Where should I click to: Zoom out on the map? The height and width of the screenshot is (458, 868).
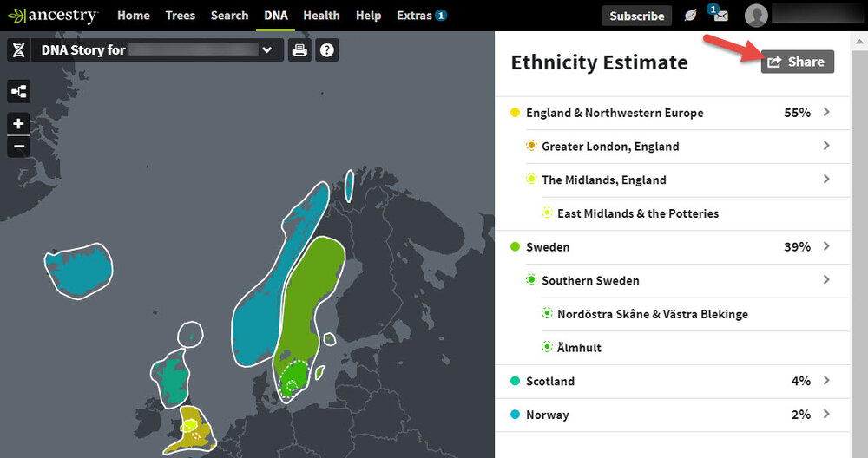coord(18,147)
